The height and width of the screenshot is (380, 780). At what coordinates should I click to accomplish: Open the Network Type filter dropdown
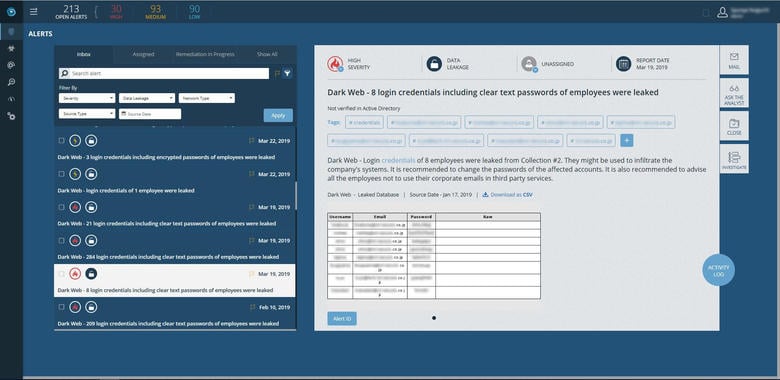tap(207, 98)
